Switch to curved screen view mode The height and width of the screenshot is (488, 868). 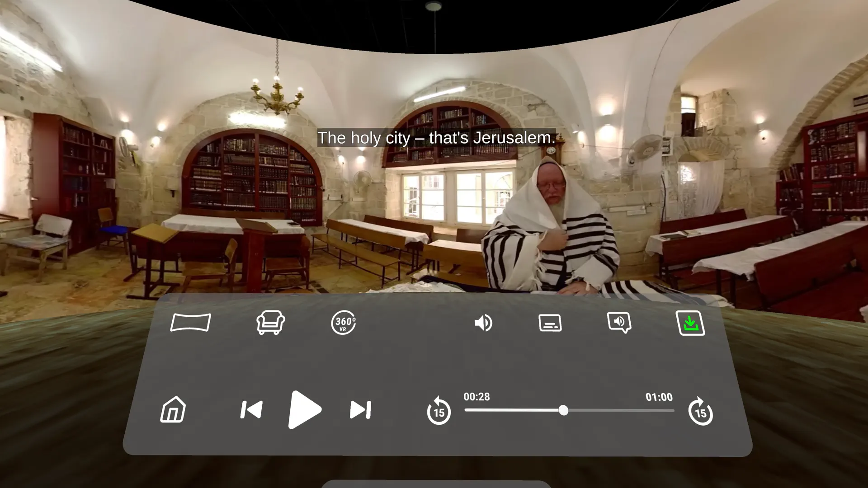click(x=190, y=323)
